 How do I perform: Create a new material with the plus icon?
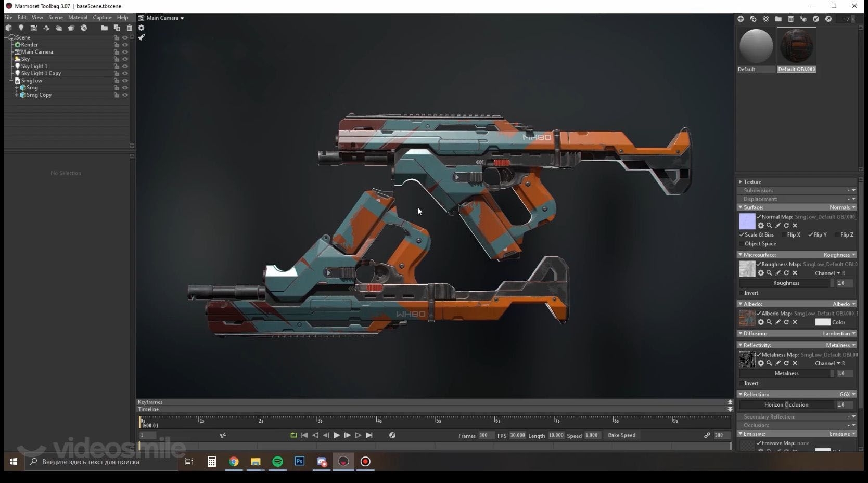click(741, 19)
